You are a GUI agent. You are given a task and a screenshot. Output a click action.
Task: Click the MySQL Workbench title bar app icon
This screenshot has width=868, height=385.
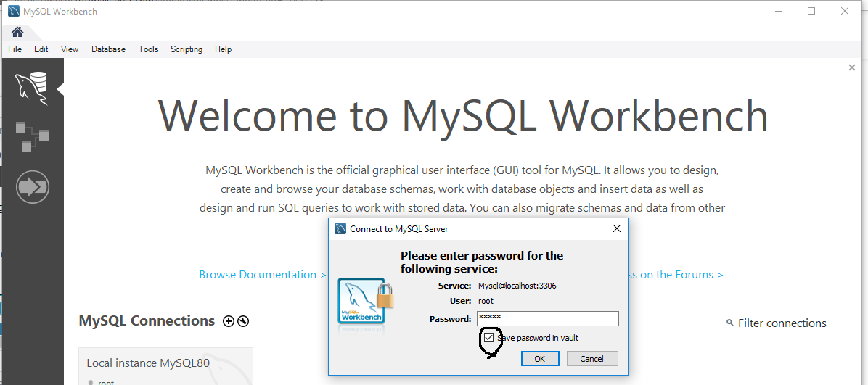pos(14,11)
